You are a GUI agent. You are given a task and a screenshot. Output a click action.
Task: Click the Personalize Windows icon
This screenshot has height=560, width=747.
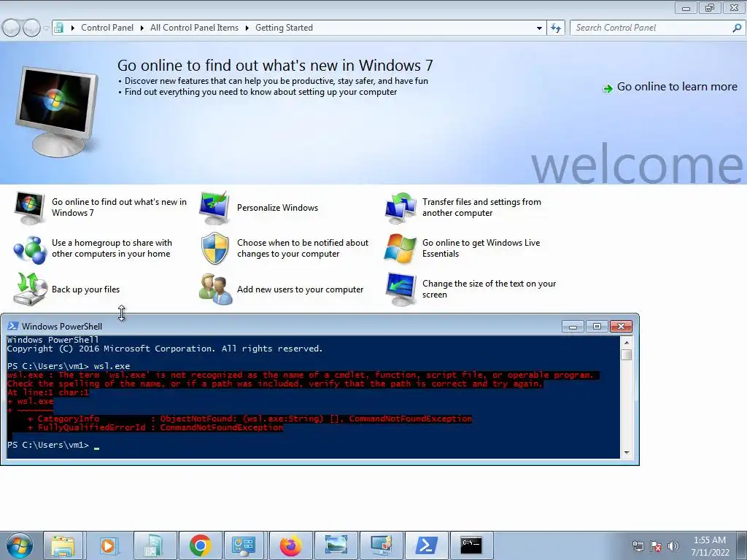215,208
